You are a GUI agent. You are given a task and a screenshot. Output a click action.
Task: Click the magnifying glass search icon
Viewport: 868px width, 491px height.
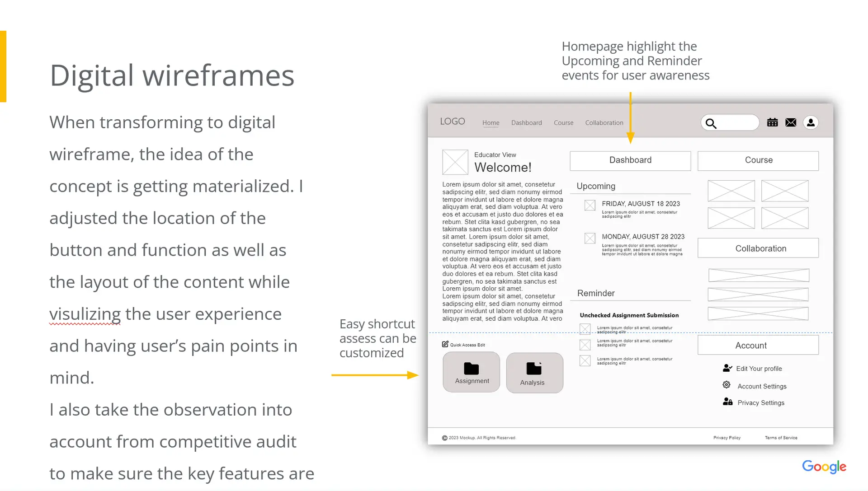(711, 123)
